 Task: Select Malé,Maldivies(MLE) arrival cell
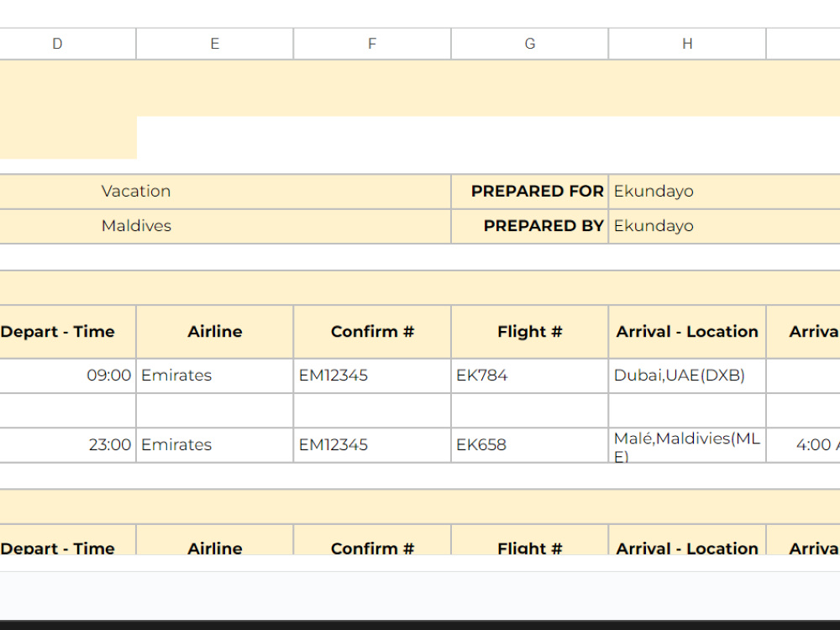[x=687, y=445]
